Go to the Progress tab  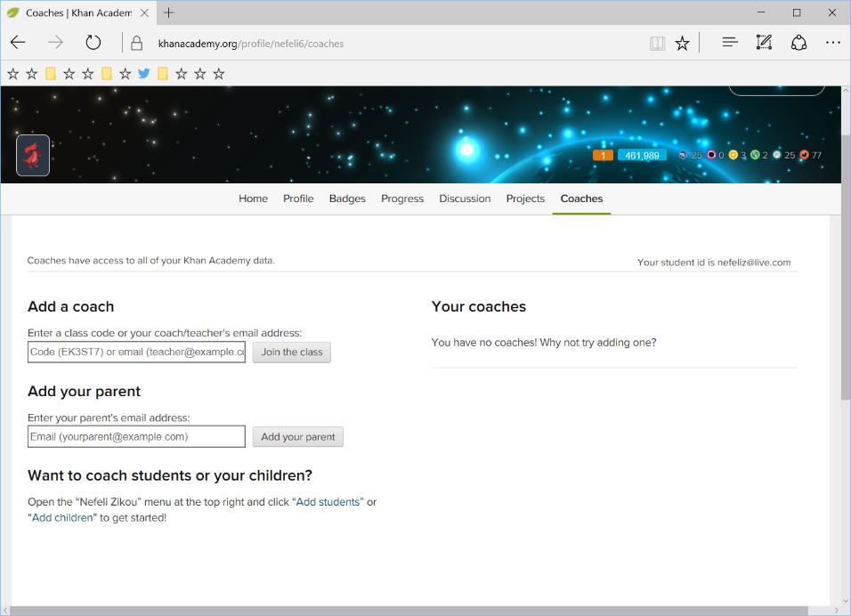[402, 199]
